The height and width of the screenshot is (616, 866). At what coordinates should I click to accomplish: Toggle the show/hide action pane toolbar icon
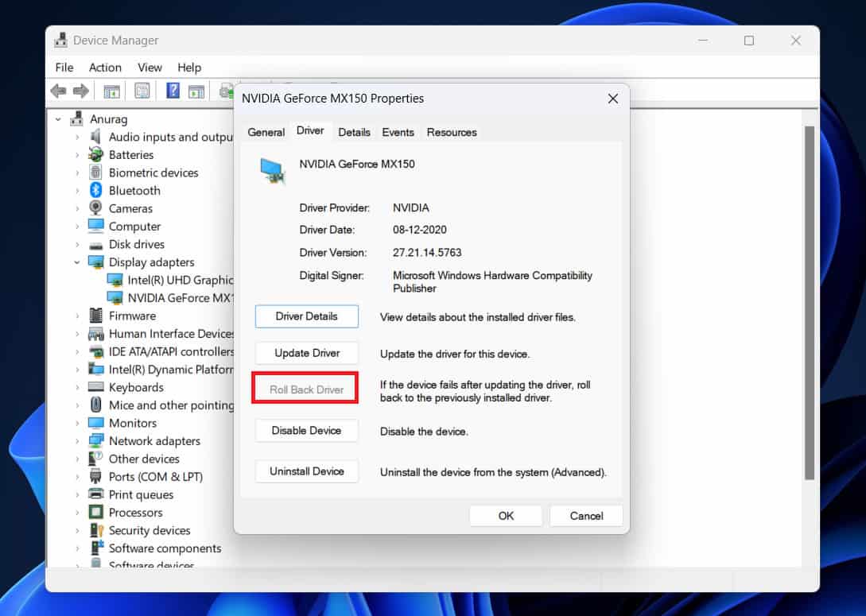pyautogui.click(x=196, y=91)
